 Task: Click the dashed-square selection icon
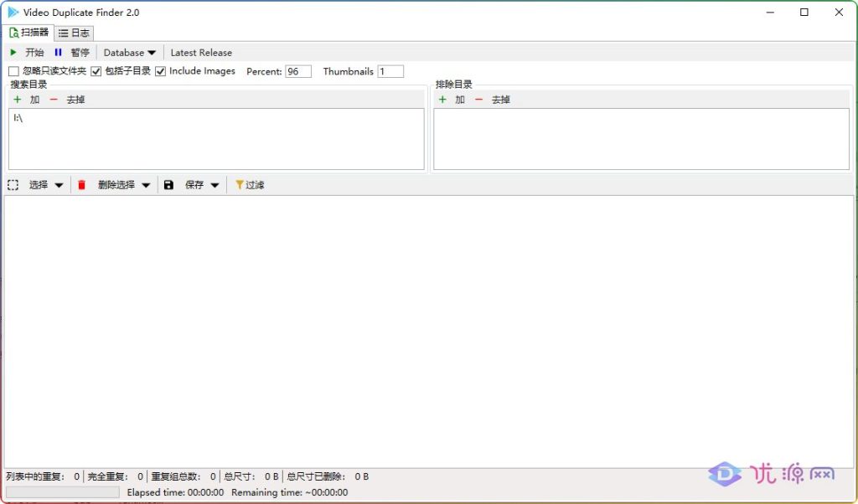[x=13, y=185]
